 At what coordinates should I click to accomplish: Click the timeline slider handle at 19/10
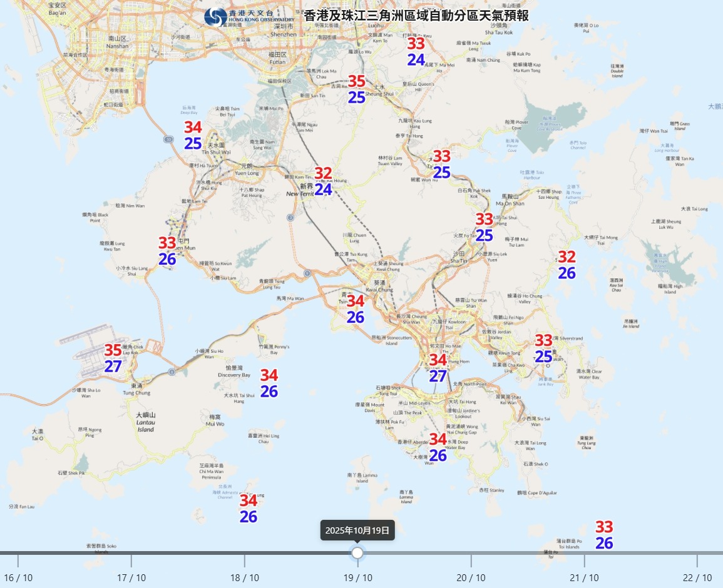pyautogui.click(x=357, y=553)
